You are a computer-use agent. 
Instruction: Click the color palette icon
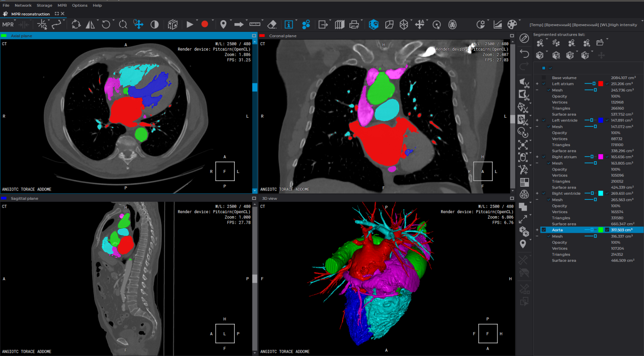[512, 25]
